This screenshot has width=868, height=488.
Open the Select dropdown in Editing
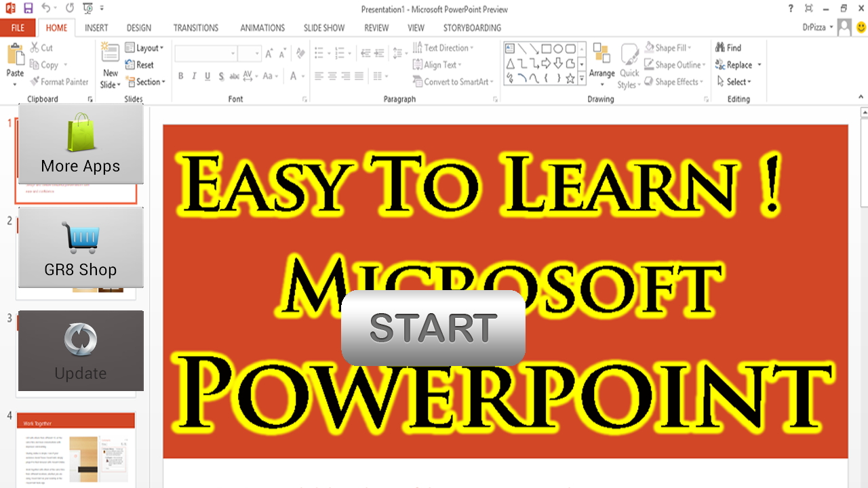tap(734, 82)
